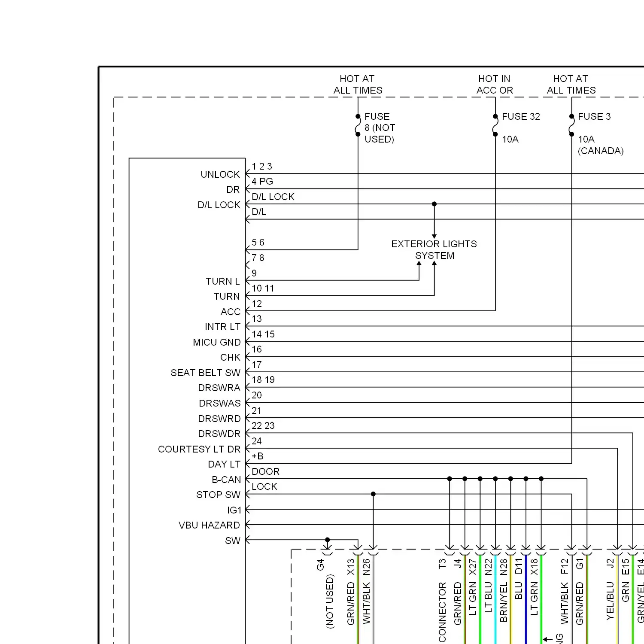644x644 pixels.
Task: Select the 'STOP SW' terminal label
Action: point(218,495)
